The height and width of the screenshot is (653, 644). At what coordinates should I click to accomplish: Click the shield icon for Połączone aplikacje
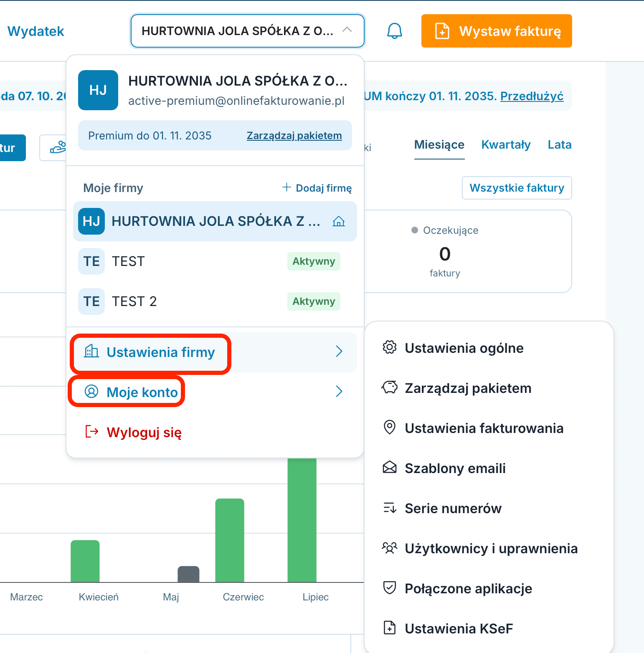pyautogui.click(x=390, y=588)
